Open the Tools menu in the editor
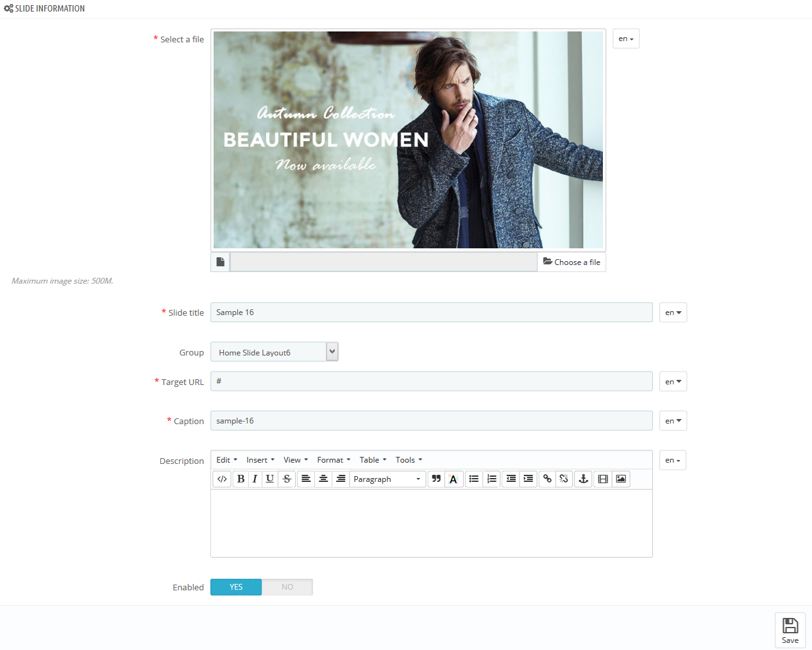 tap(409, 460)
